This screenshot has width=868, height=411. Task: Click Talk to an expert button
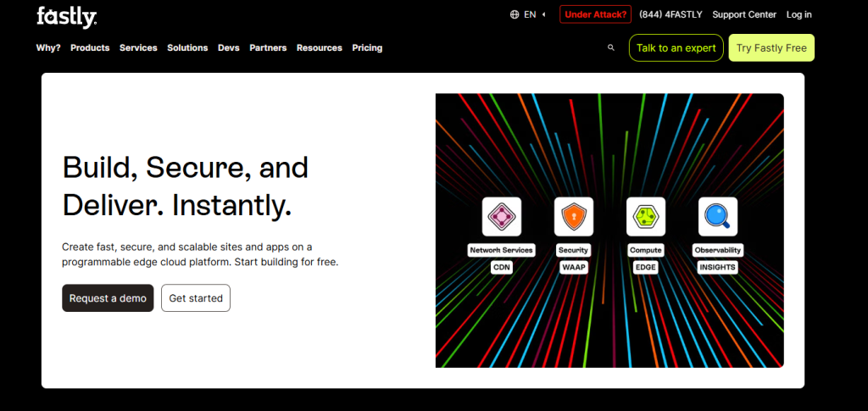[676, 48]
